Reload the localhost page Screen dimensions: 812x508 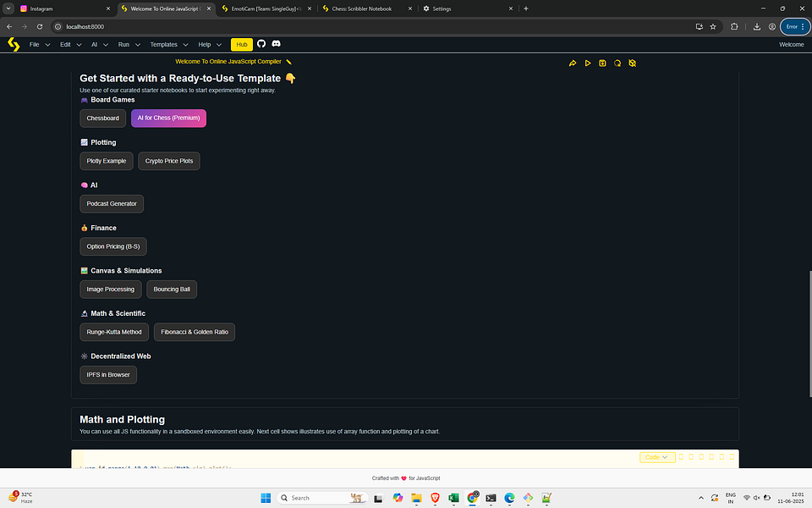pyautogui.click(x=40, y=26)
